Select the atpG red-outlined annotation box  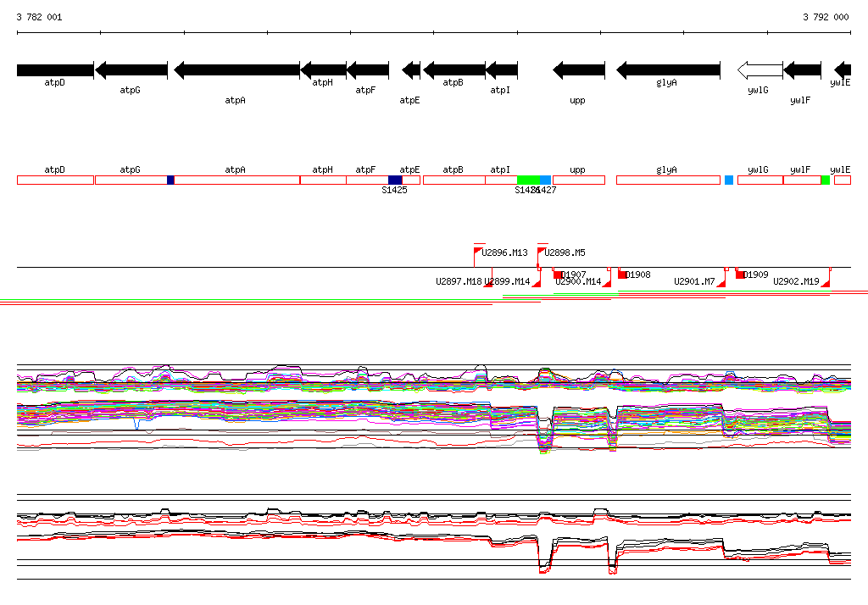tap(131, 180)
